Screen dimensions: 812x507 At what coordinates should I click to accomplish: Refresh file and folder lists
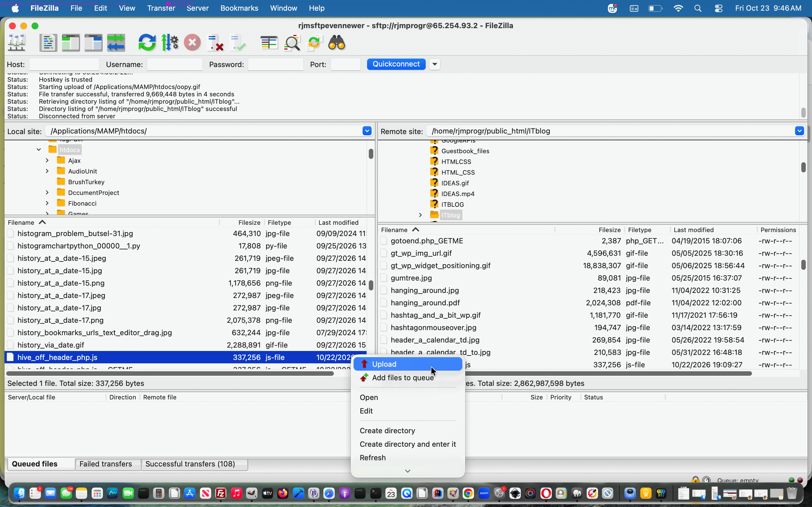point(147,43)
